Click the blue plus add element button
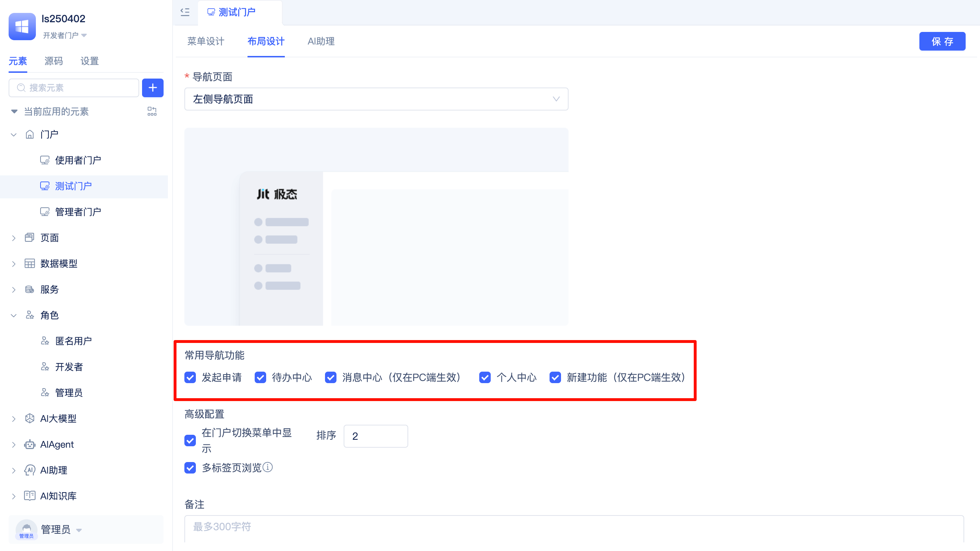The height and width of the screenshot is (551, 980). pyautogui.click(x=152, y=88)
